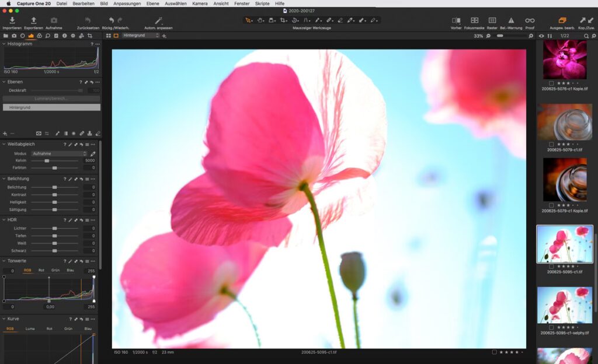Click the Zurücksetzen reset icon
The image size is (598, 364).
[x=88, y=20]
